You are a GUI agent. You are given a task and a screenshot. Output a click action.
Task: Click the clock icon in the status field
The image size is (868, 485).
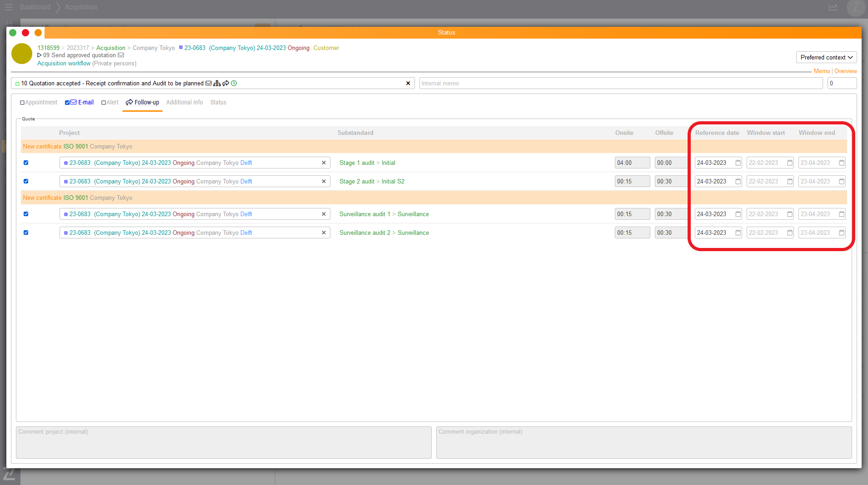tap(234, 84)
